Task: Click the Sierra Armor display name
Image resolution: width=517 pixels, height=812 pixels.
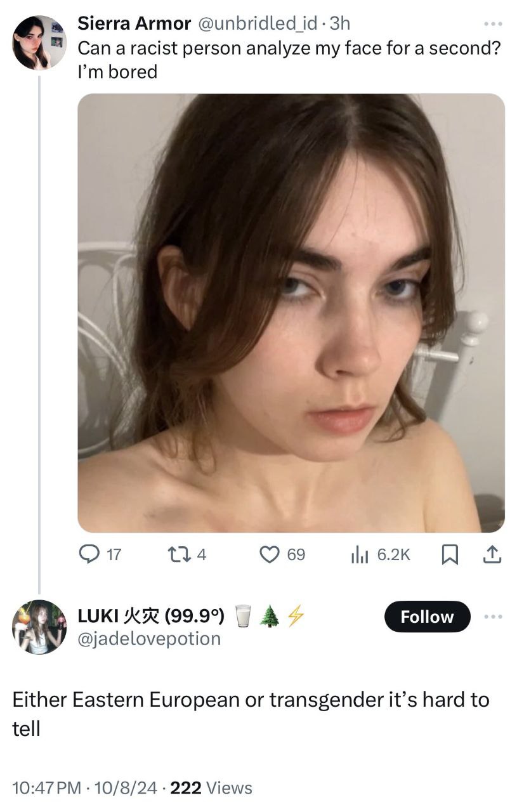Action: [x=134, y=23]
